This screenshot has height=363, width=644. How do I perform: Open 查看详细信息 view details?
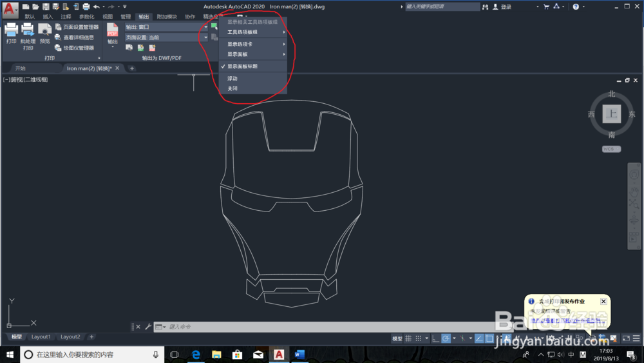[74, 37]
